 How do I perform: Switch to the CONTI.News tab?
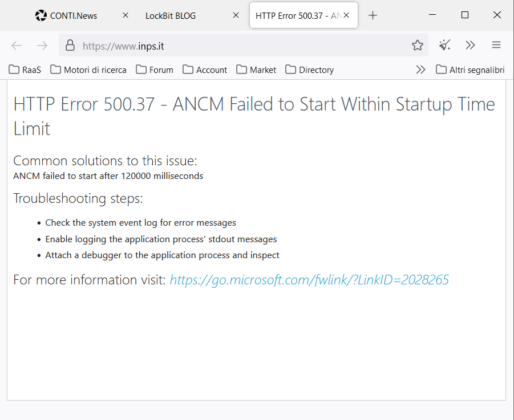pos(74,15)
